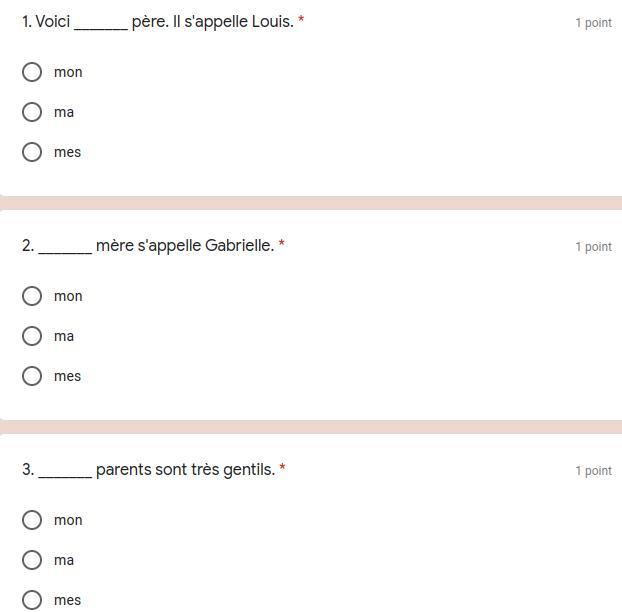Click the 'ma' option label text in question 2

[64, 336]
